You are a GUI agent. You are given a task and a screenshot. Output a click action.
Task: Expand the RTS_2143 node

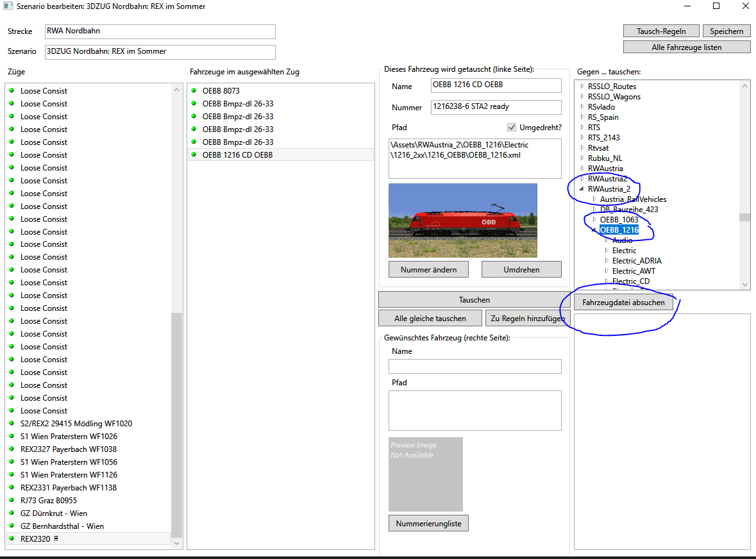pyautogui.click(x=582, y=137)
